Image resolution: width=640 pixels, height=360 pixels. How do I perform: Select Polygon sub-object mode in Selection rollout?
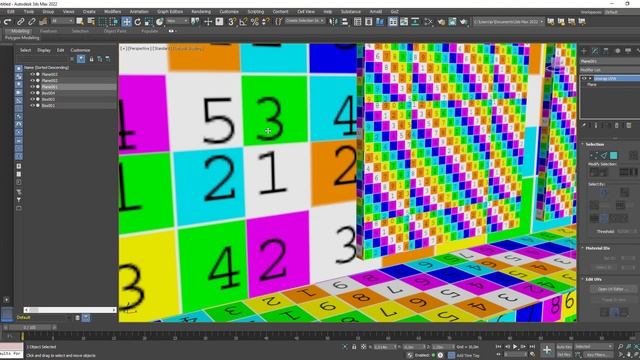pyautogui.click(x=613, y=156)
